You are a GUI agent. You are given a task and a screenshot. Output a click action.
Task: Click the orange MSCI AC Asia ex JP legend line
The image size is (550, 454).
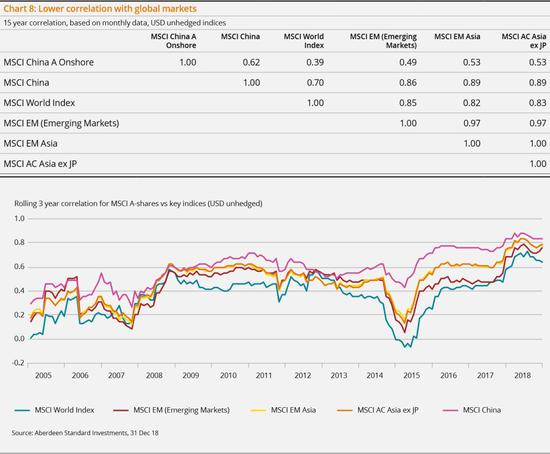[x=344, y=410]
